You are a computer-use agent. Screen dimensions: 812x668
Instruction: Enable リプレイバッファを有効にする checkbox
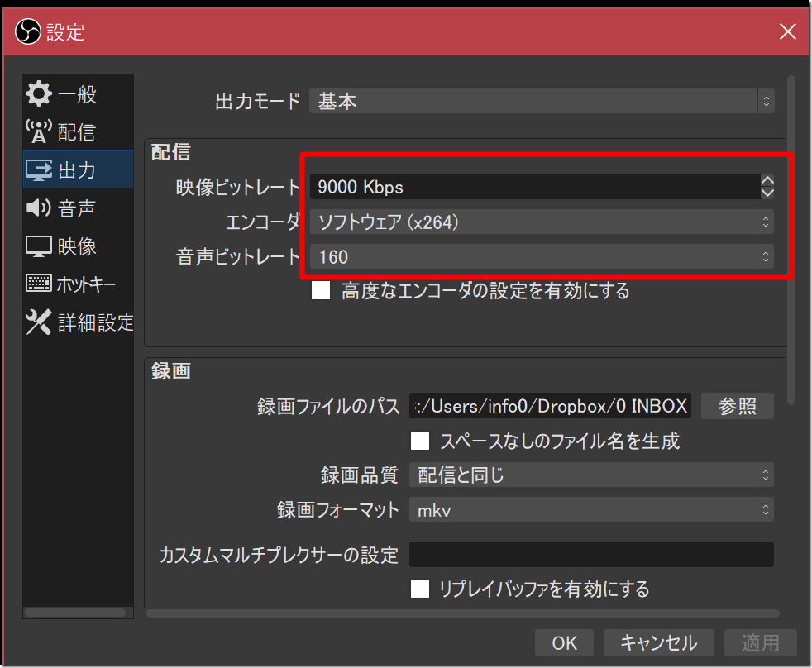point(420,589)
